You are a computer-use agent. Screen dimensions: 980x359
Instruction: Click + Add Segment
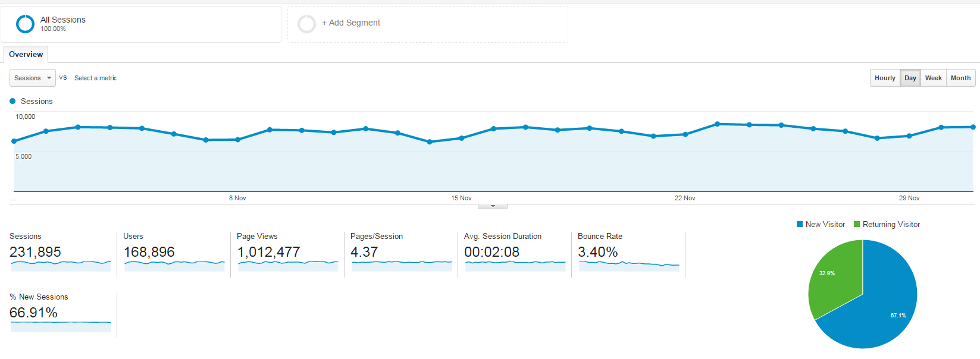point(351,23)
